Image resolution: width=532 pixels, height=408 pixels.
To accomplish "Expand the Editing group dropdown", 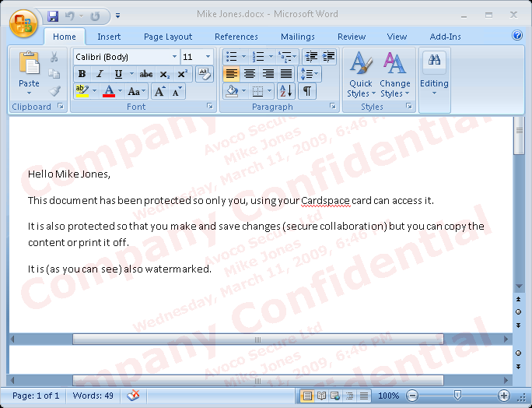I will tap(434, 76).
